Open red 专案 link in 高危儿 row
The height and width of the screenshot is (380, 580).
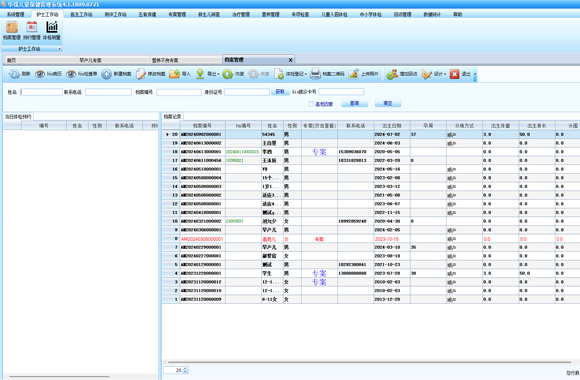319,239
